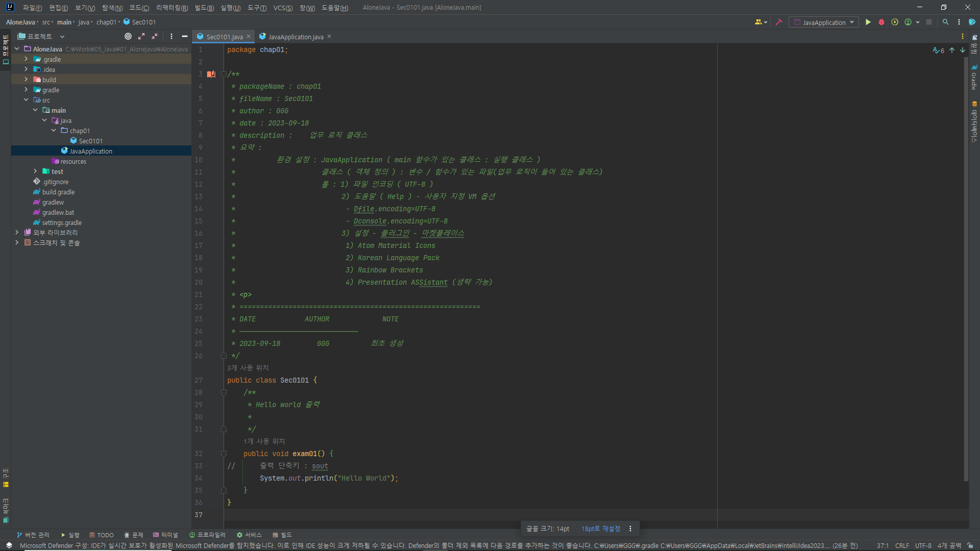
Task: Open the Search Everywhere magnifier
Action: coord(945,22)
